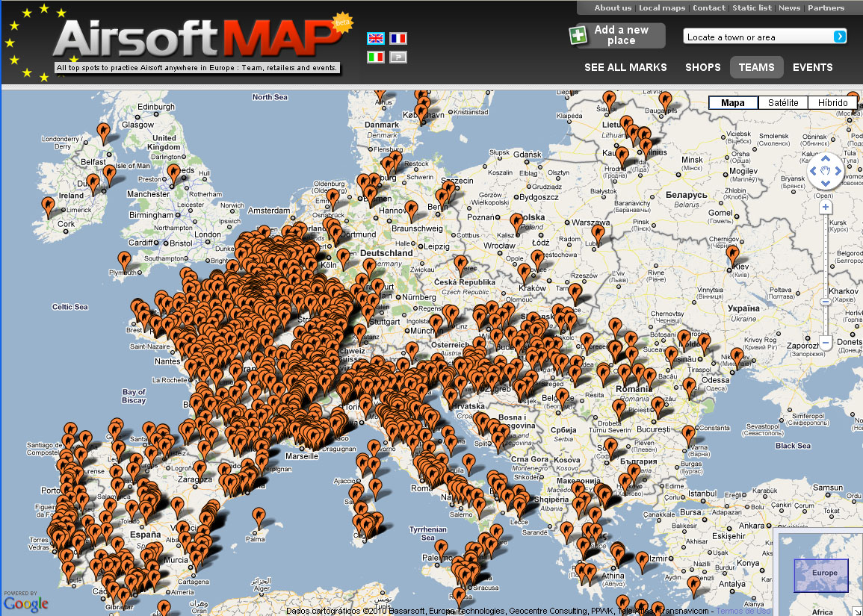The width and height of the screenshot is (863, 616).
Task: Open the Contact page
Action: click(709, 7)
